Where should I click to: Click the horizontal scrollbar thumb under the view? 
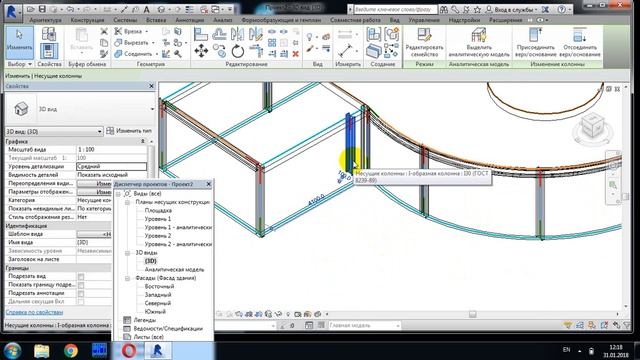(x=472, y=314)
